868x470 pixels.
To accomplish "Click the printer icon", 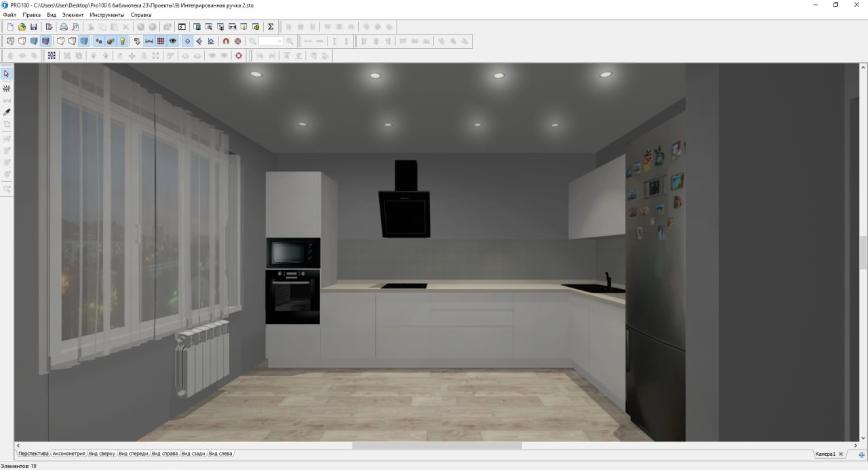I will pyautogui.click(x=64, y=27).
